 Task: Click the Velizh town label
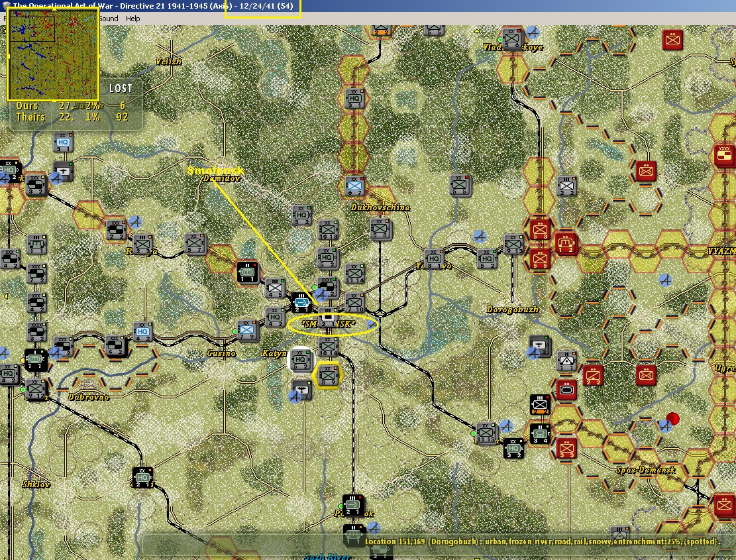click(x=168, y=62)
